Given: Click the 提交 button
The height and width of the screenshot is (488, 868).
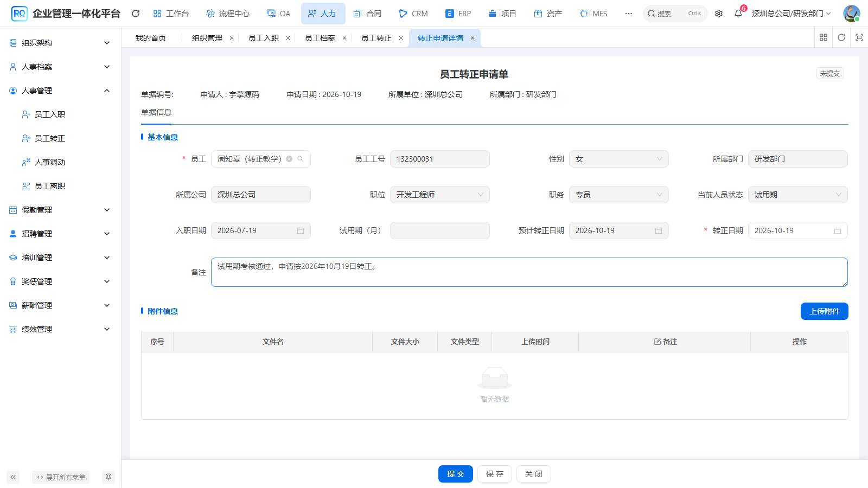Looking at the screenshot, I should (456, 474).
